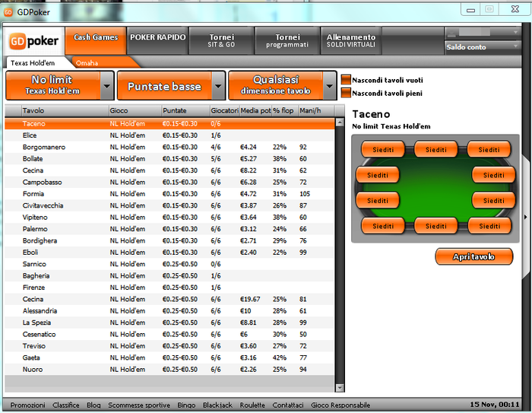
Task: Open Scommesse sportive link
Action: point(139,405)
